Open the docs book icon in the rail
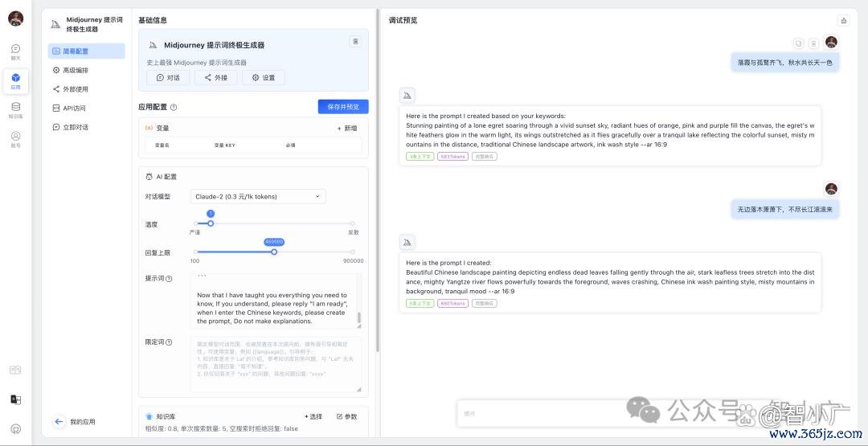The height and width of the screenshot is (446, 868). coord(15,370)
